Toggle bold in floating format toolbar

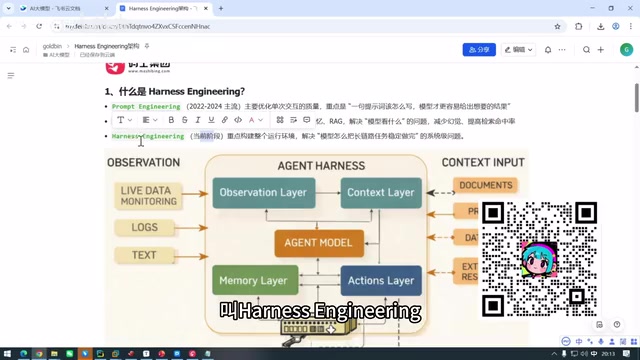(x=171, y=120)
